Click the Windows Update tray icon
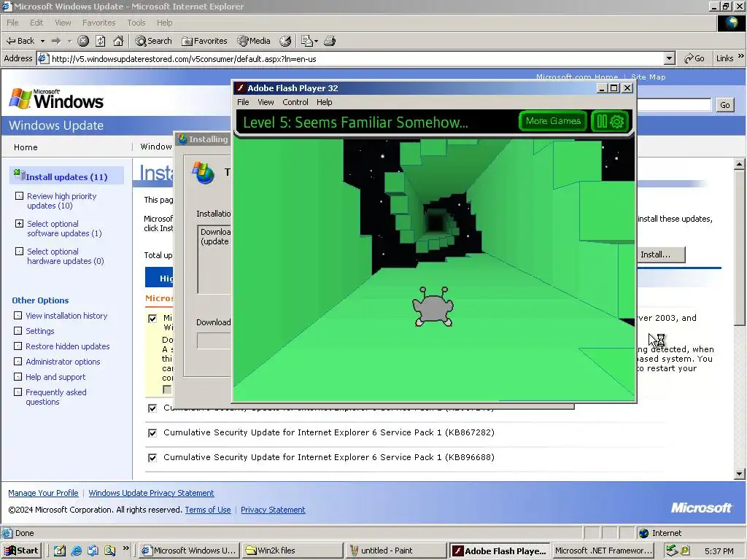Screen dimensions: 747x560 (685, 551)
